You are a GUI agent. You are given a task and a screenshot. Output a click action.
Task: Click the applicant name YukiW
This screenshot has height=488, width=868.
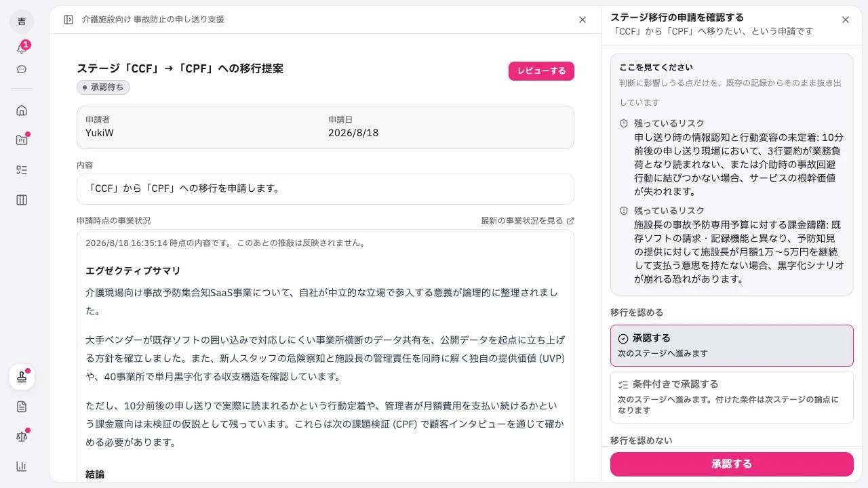(100, 133)
